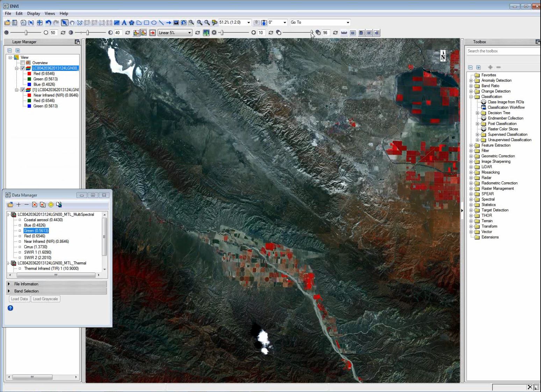This screenshot has height=392, width=541.
Task: Click the Load Data button
Action: coord(19,299)
